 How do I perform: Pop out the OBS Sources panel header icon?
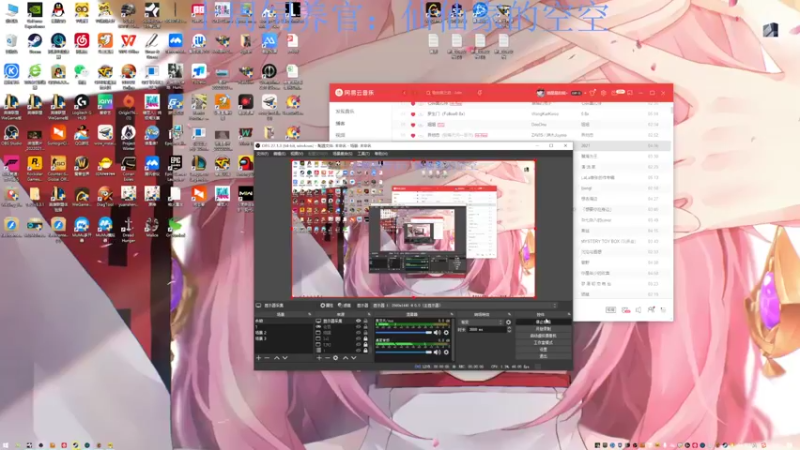pos(369,314)
